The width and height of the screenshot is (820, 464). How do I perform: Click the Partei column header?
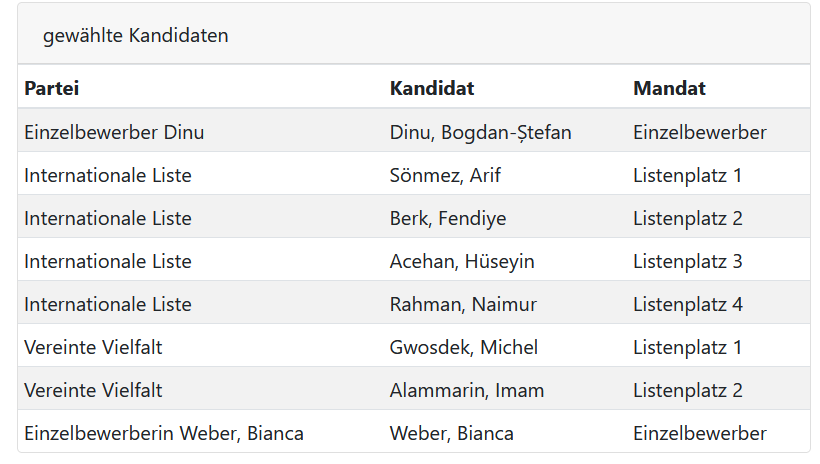point(51,88)
